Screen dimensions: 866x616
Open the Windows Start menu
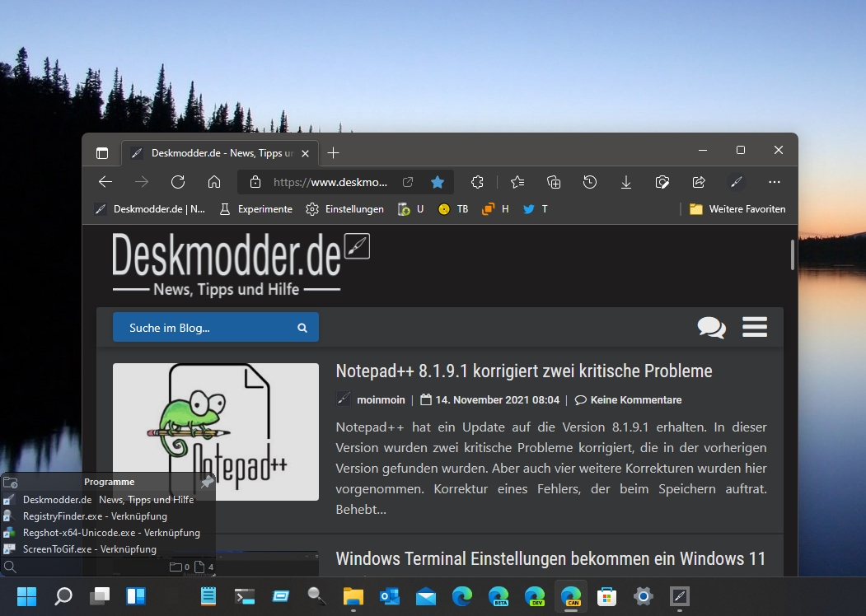click(x=26, y=596)
